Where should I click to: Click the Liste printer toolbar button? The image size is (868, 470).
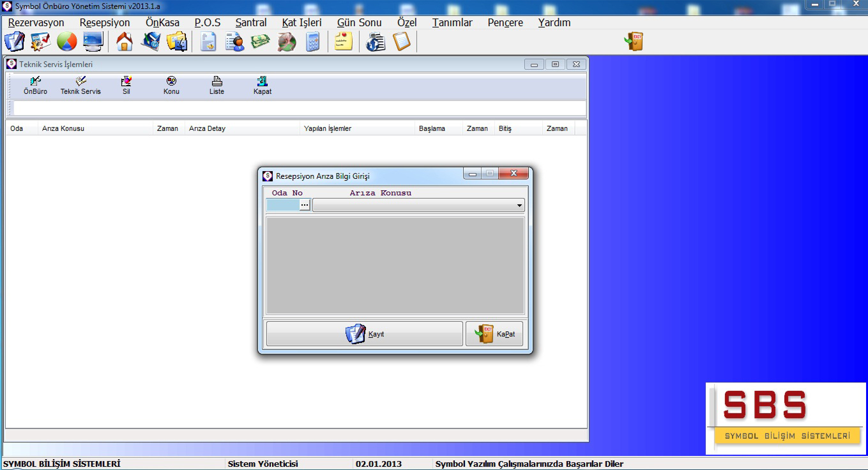tap(217, 86)
